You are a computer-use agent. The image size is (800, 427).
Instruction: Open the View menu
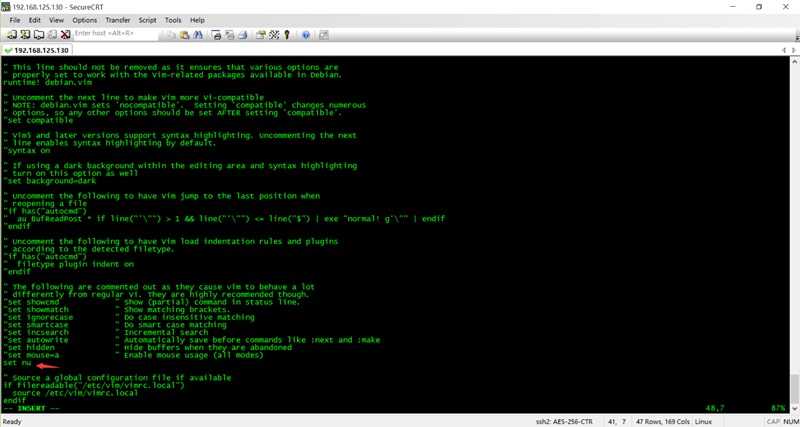[x=56, y=20]
